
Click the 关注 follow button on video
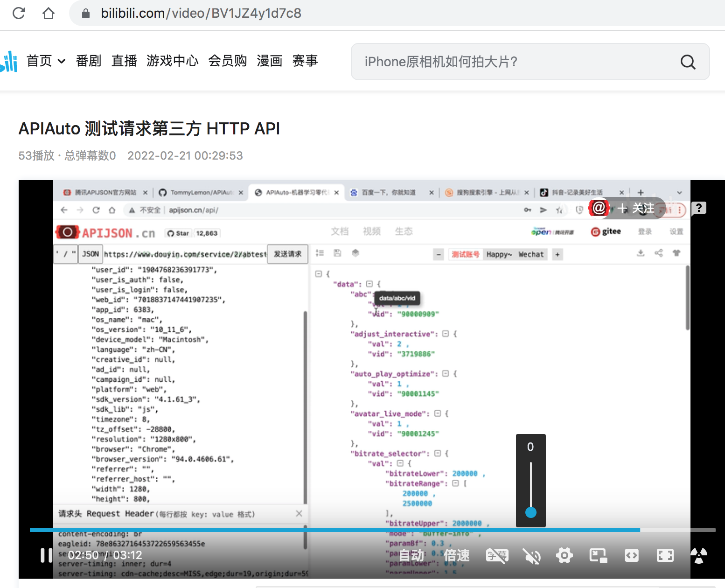point(636,208)
